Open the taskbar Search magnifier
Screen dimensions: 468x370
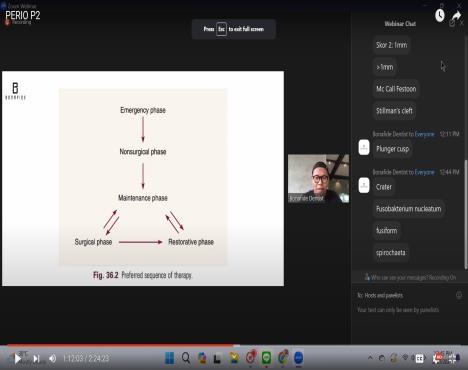tap(186, 358)
